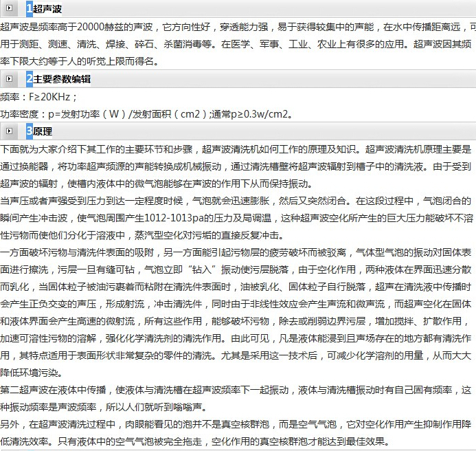Select the 原理 heading title
The width and height of the screenshot is (476, 451).
tap(43, 131)
